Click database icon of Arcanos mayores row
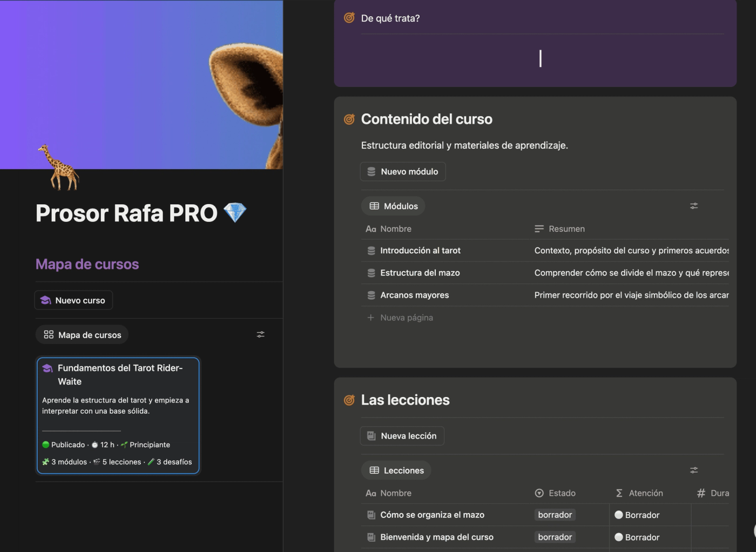 [x=371, y=295]
